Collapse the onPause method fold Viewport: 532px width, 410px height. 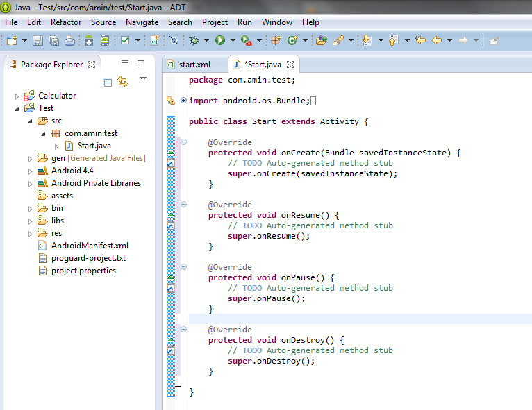183,266
